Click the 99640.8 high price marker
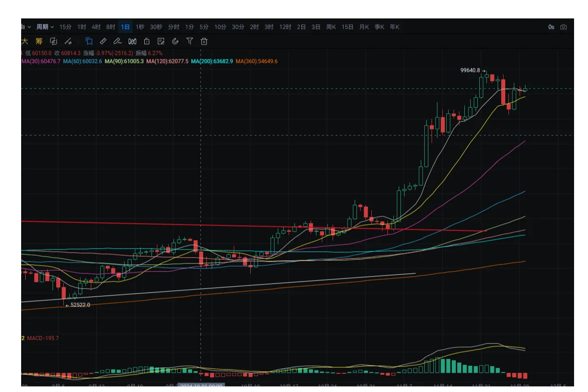The width and height of the screenshot is (588, 392). pyautogui.click(x=470, y=70)
